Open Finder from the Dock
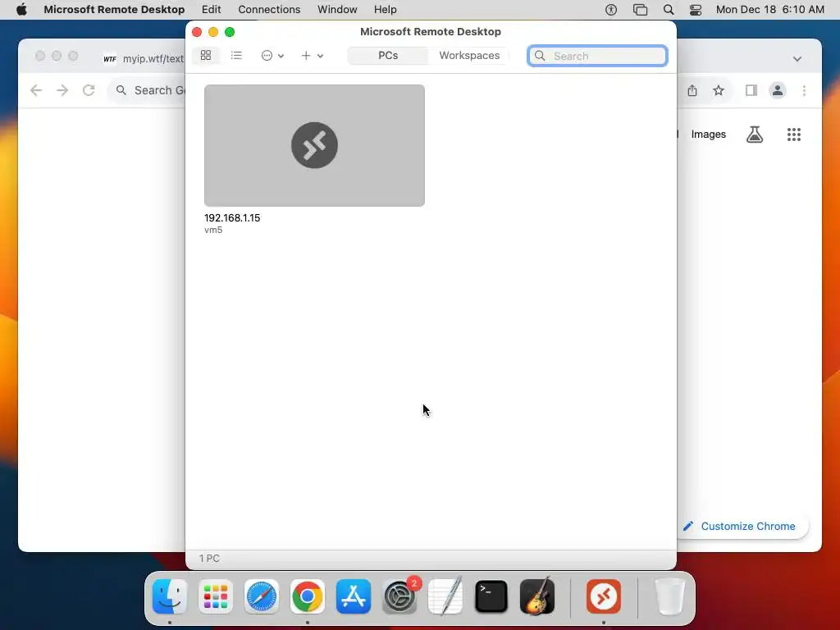Viewport: 840px width, 630px height. coord(170,596)
